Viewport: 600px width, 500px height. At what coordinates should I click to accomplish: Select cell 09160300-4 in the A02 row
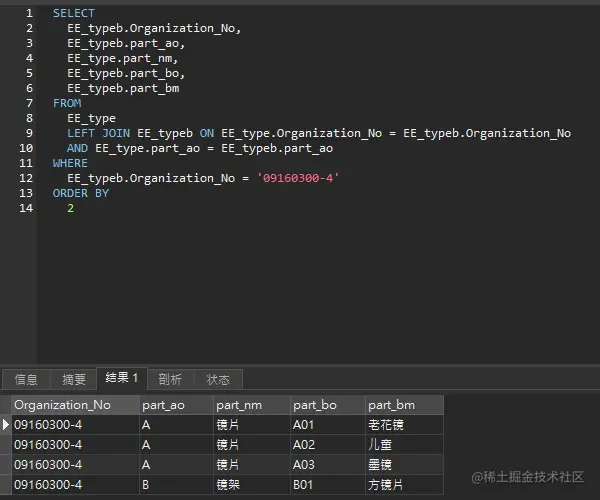pos(75,445)
